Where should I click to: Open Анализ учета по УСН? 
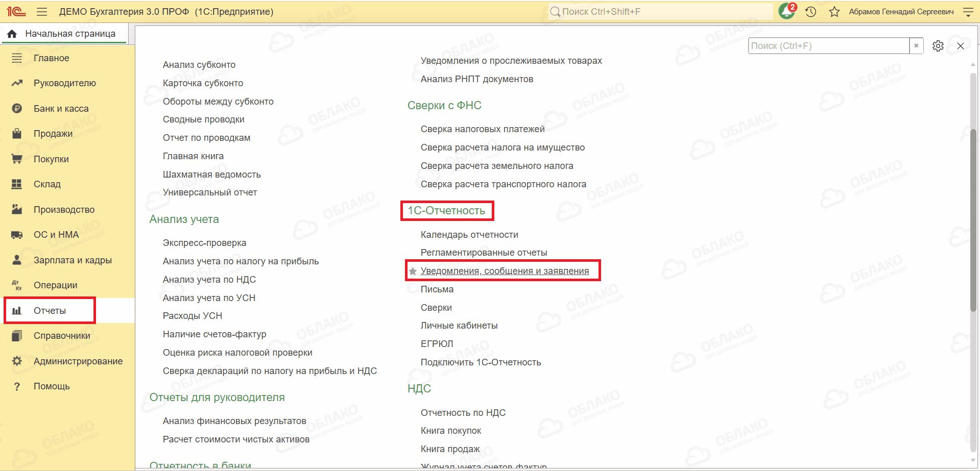point(209,298)
